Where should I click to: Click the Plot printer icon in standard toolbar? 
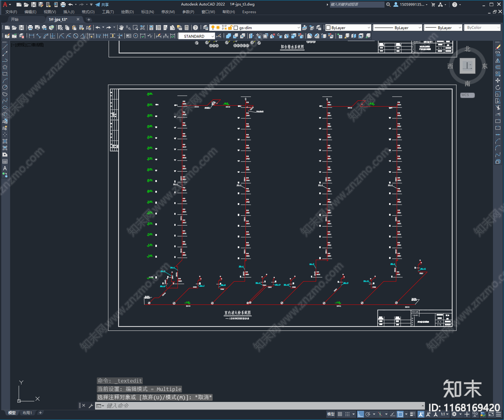point(30,28)
